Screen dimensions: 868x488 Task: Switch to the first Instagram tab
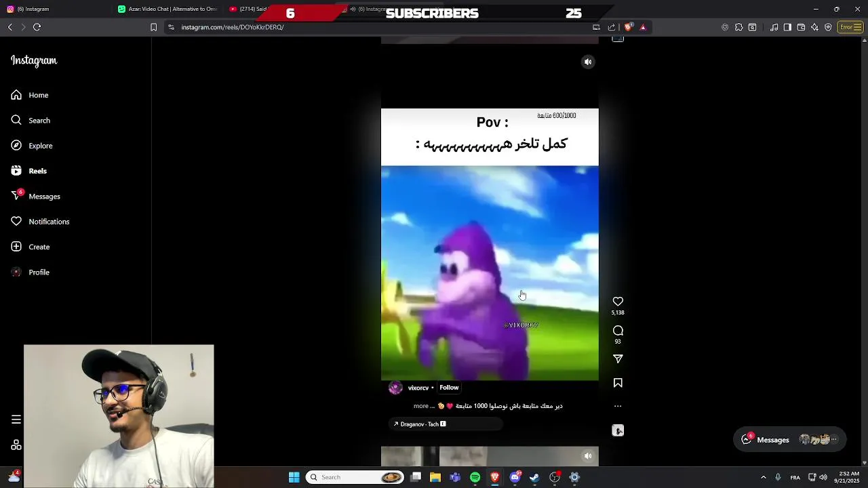click(54, 9)
